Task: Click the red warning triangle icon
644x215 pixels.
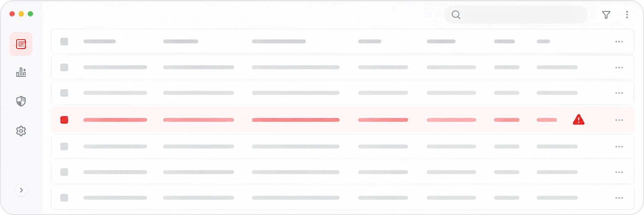Action: [579, 120]
